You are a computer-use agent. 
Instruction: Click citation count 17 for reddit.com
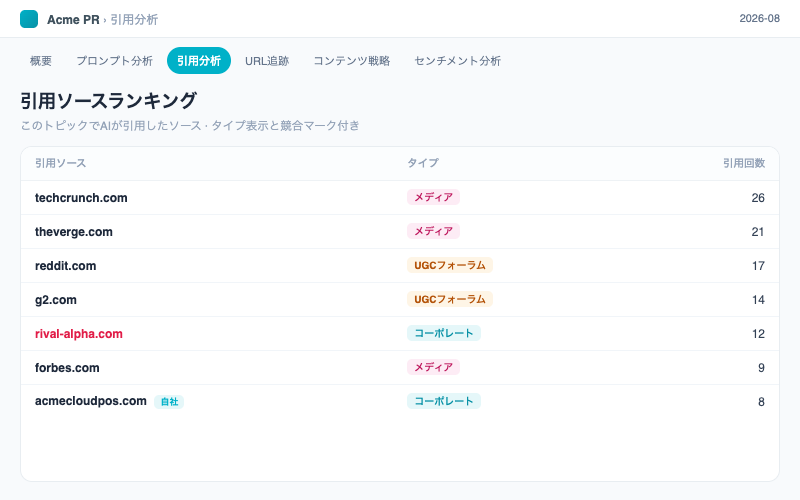point(758,266)
